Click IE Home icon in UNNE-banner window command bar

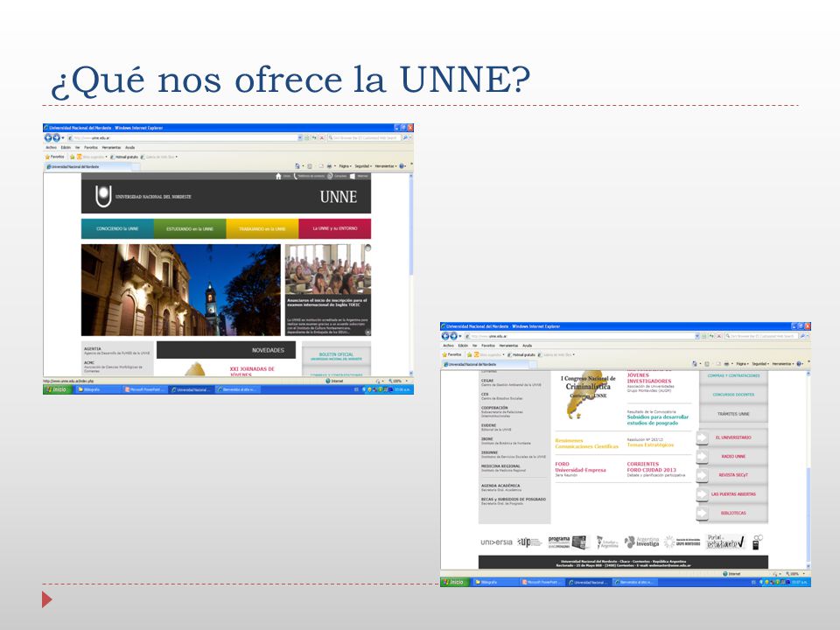click(x=297, y=166)
